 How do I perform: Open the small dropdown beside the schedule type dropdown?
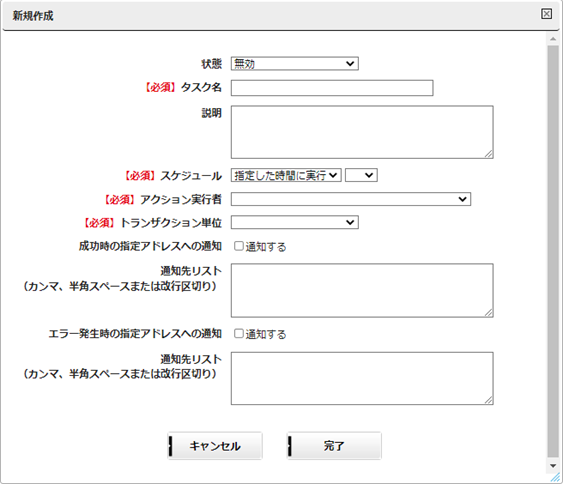(361, 175)
